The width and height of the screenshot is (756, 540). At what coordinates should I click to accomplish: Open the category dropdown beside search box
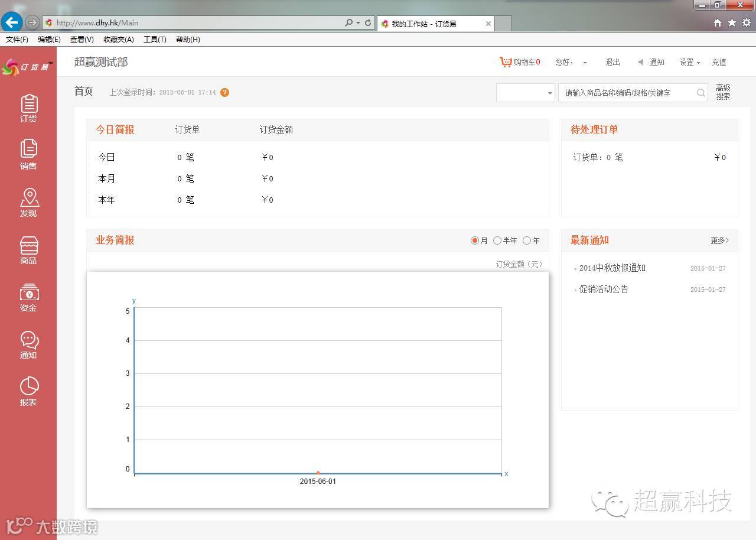coord(525,93)
